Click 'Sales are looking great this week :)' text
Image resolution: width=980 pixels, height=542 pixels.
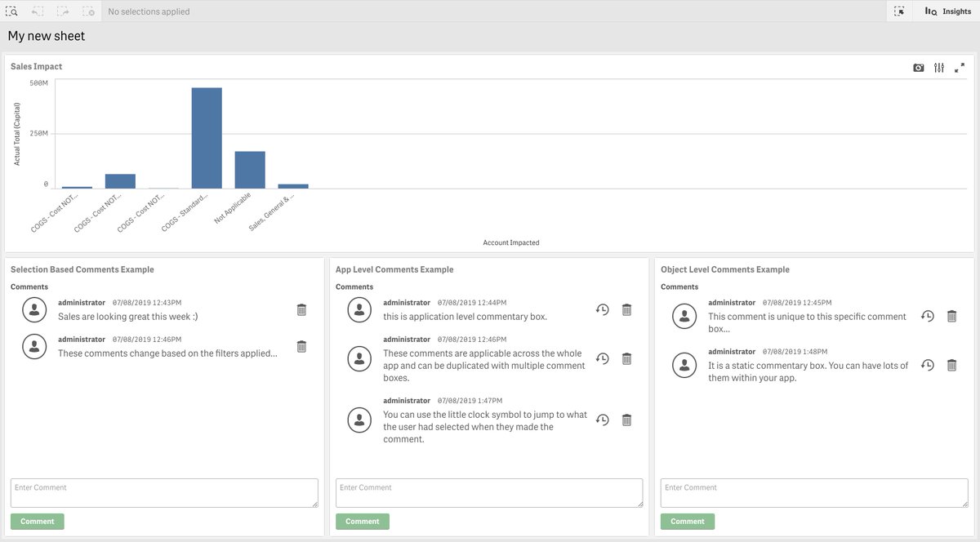click(128, 317)
